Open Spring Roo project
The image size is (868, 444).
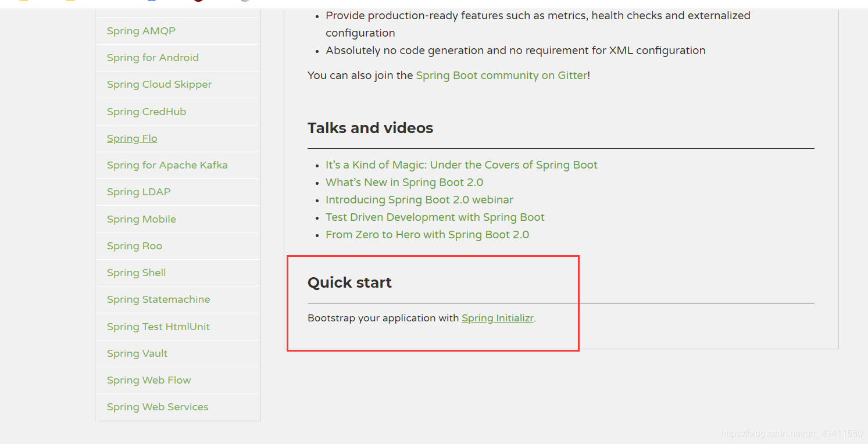(134, 246)
